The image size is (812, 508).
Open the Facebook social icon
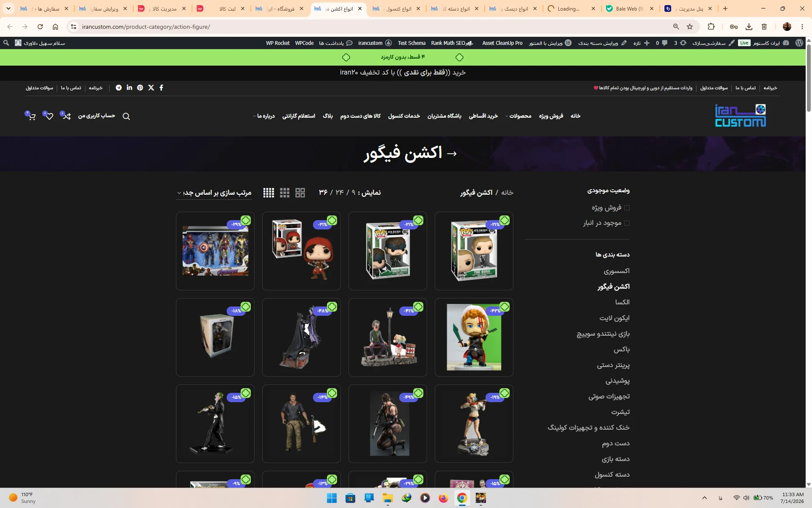[161, 88]
